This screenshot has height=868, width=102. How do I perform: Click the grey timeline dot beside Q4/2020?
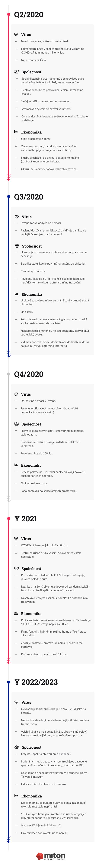[9, 374]
